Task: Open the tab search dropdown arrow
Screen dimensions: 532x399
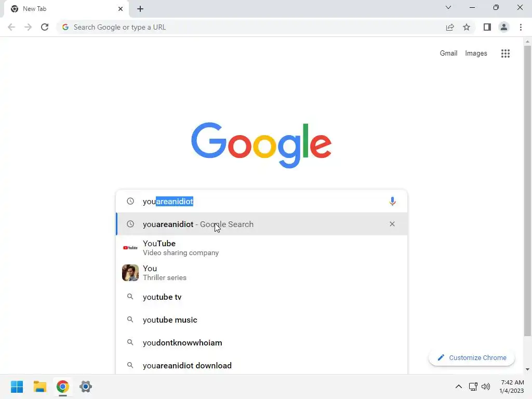Action: 448,7
